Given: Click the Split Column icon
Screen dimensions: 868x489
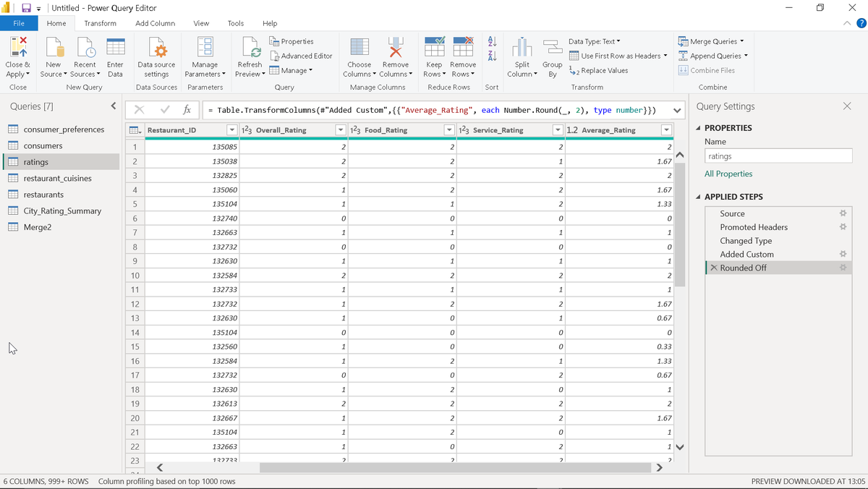Looking at the screenshot, I should [x=522, y=47].
